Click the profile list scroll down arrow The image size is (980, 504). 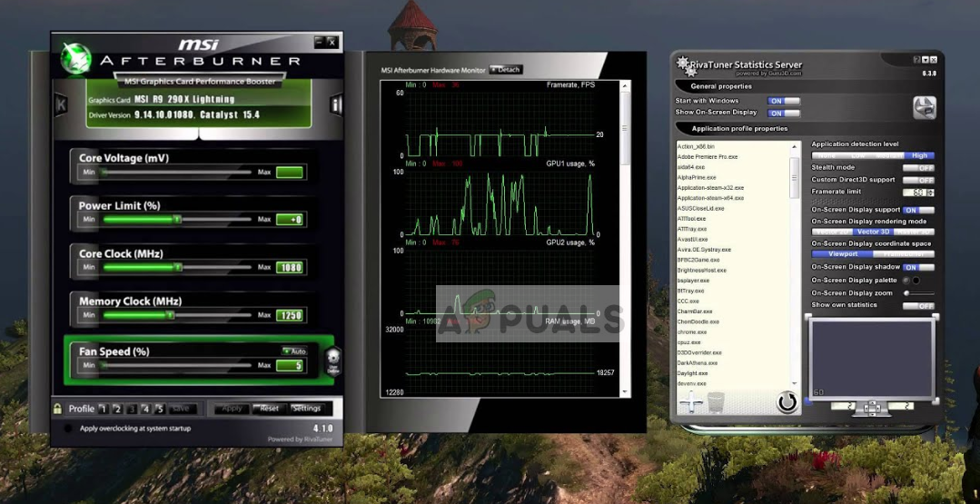tap(795, 383)
